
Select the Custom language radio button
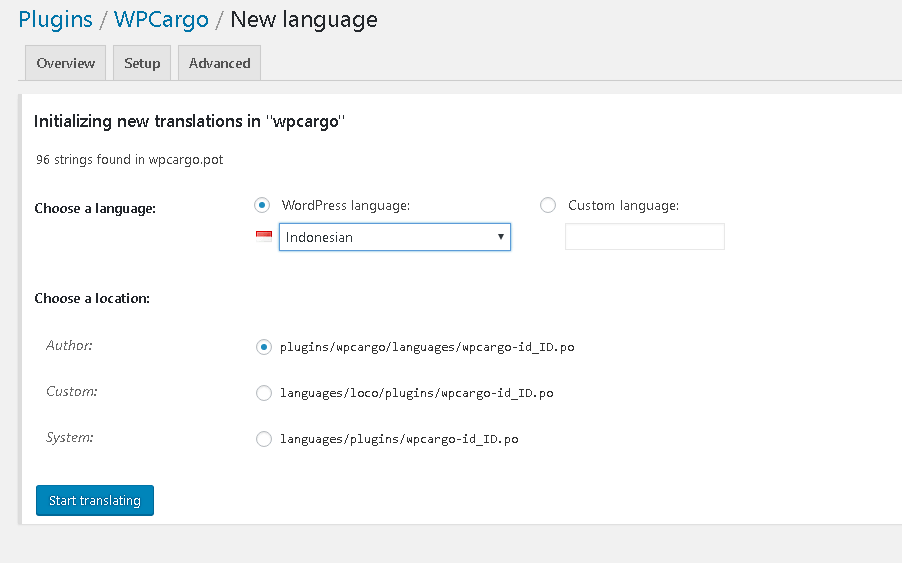(547, 205)
